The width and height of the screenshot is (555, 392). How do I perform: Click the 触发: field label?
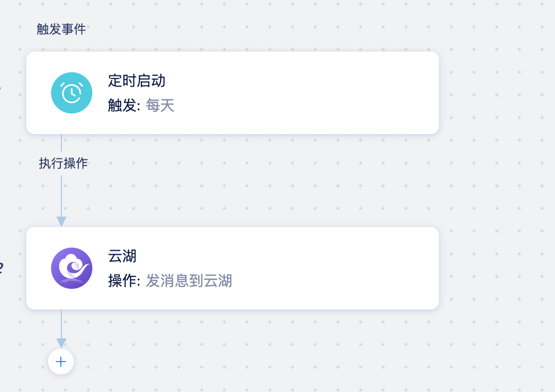(x=124, y=105)
